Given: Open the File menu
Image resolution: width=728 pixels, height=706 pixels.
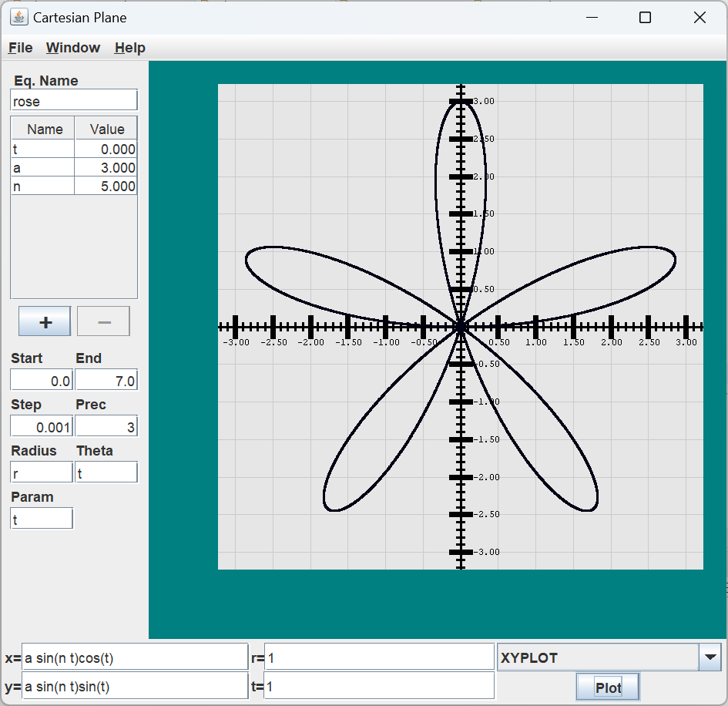Looking at the screenshot, I should pyautogui.click(x=21, y=48).
